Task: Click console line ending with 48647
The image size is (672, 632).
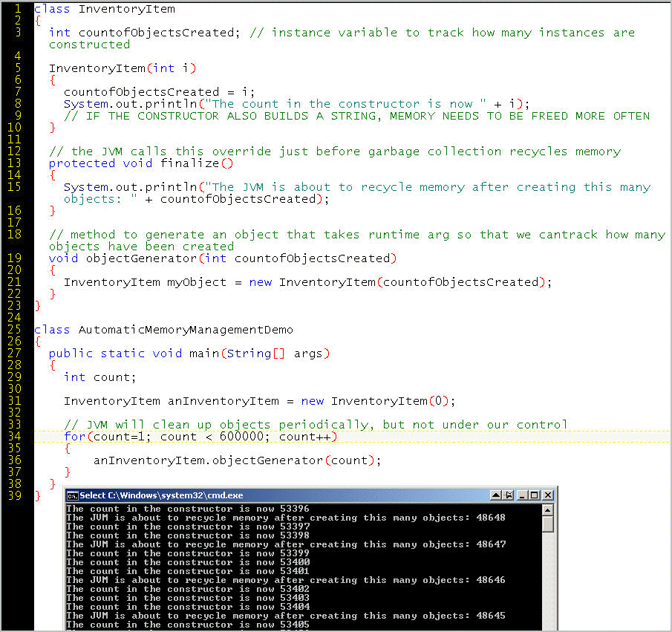Action: 286,544
